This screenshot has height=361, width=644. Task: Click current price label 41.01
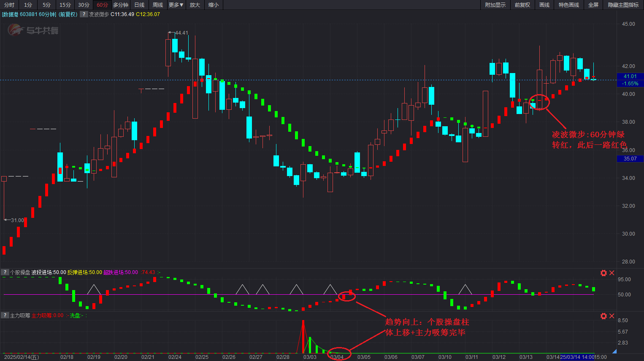(630, 76)
